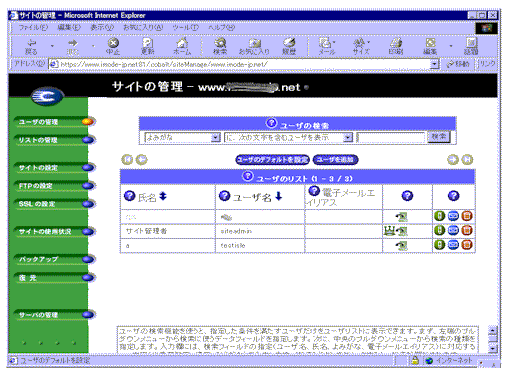Screen dimensions: 517x374
Task: Click the text Size (サイズ) toolbar button
Action: (x=361, y=47)
